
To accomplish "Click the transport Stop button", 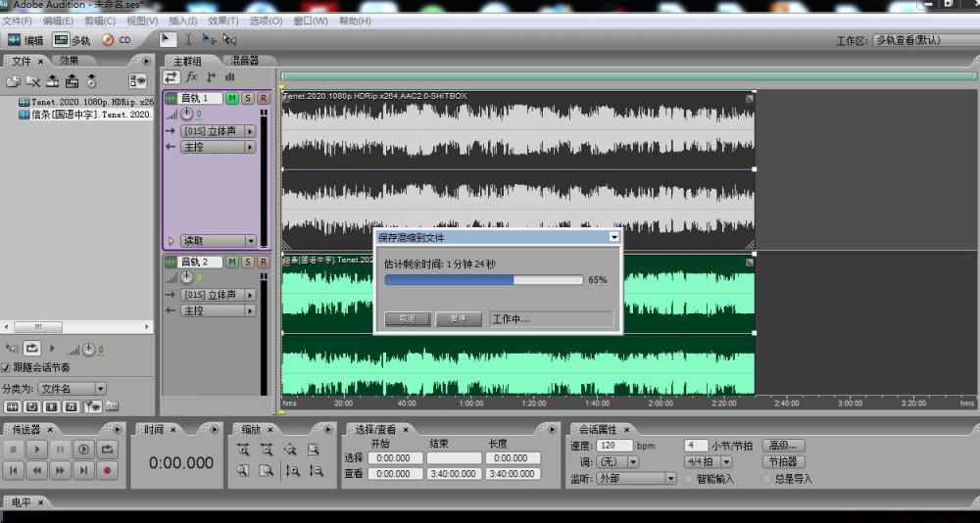I will tap(14, 449).
